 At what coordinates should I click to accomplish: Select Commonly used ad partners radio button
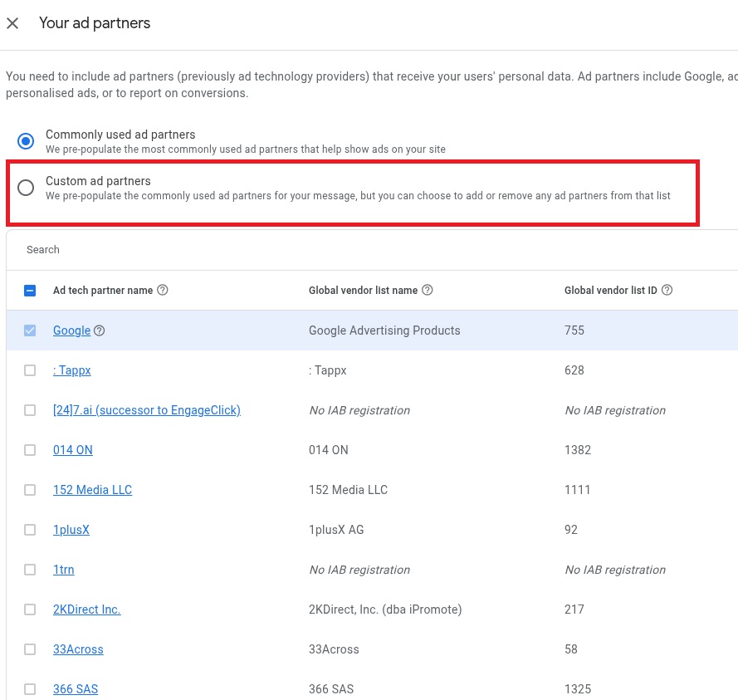point(26,141)
